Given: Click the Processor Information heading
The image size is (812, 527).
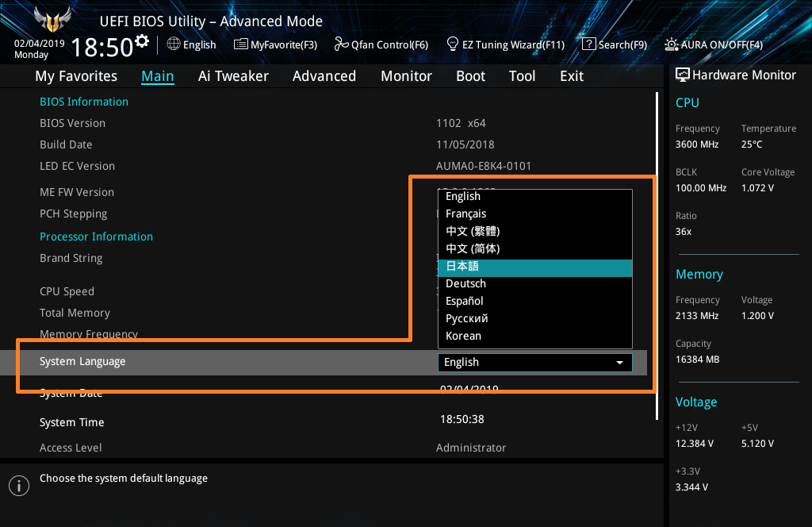Looking at the screenshot, I should click(x=96, y=237).
